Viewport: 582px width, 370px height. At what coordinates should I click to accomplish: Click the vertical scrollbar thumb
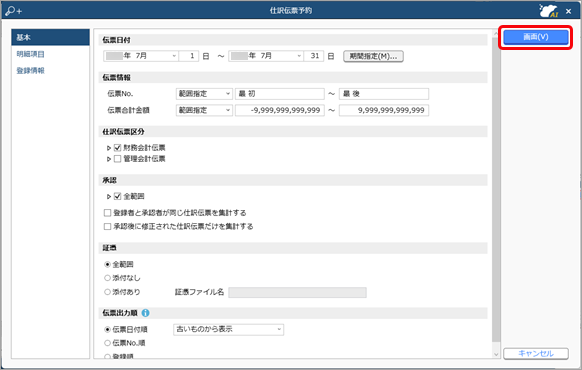[496, 189]
